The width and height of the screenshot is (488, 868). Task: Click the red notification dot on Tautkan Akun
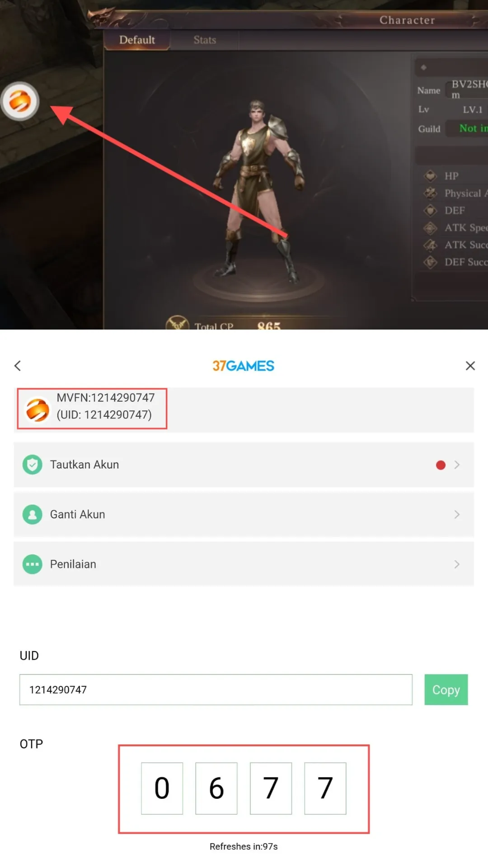(x=441, y=465)
